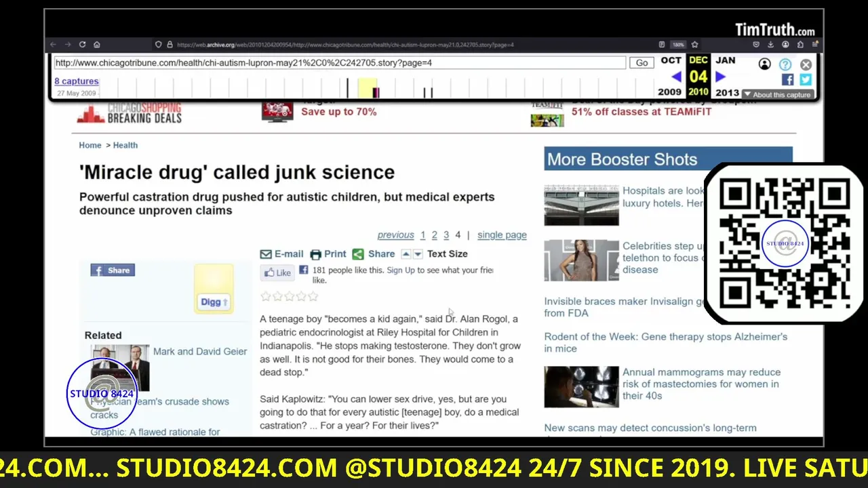Increase text size with up arrow
Screen dimensions: 868x488
(406, 254)
